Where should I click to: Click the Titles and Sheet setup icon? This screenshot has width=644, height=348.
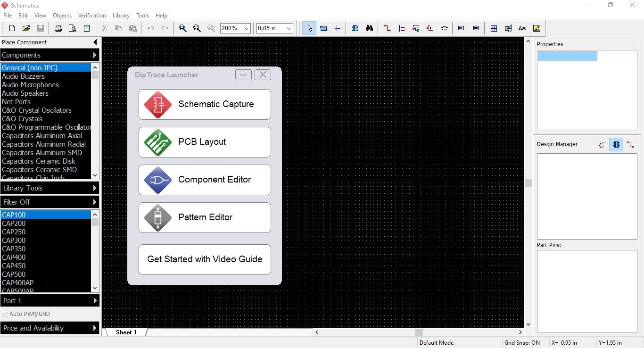coord(87,28)
